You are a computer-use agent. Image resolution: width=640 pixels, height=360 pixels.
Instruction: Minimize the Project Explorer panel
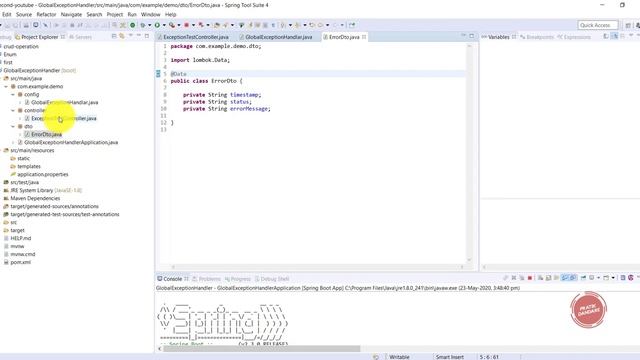tap(139, 36)
